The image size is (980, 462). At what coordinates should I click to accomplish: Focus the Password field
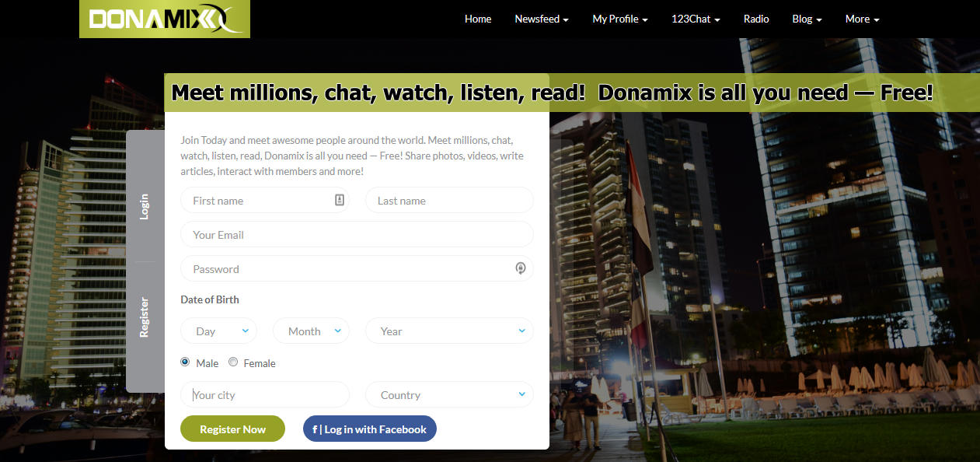tap(357, 268)
